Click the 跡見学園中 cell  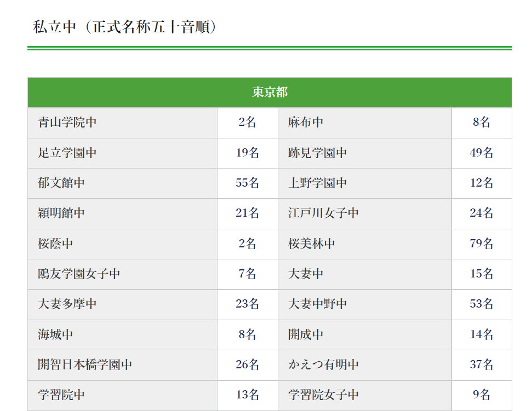365,153
